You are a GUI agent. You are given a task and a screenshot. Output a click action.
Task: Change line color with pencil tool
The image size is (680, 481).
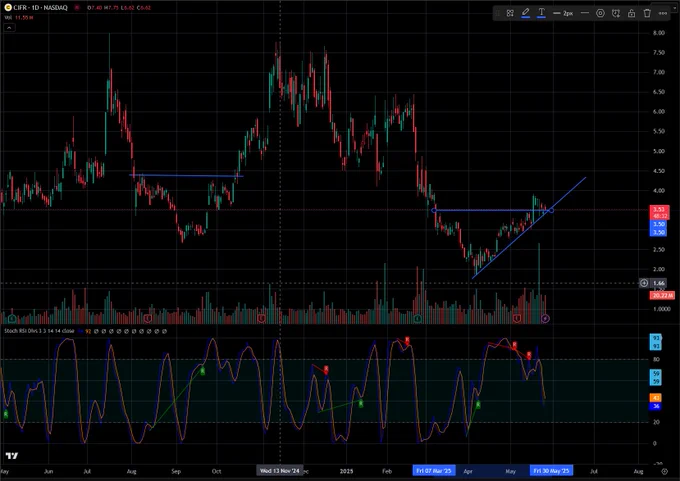click(x=526, y=13)
